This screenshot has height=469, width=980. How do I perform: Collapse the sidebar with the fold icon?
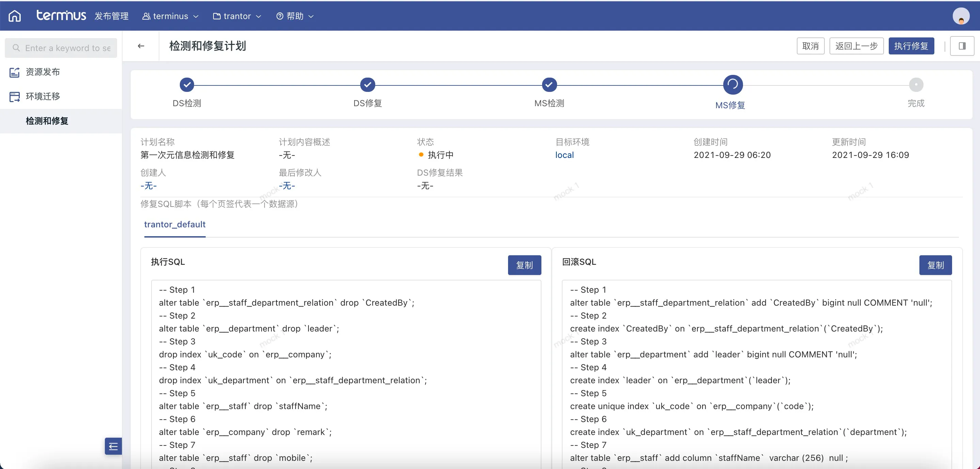coord(113,446)
